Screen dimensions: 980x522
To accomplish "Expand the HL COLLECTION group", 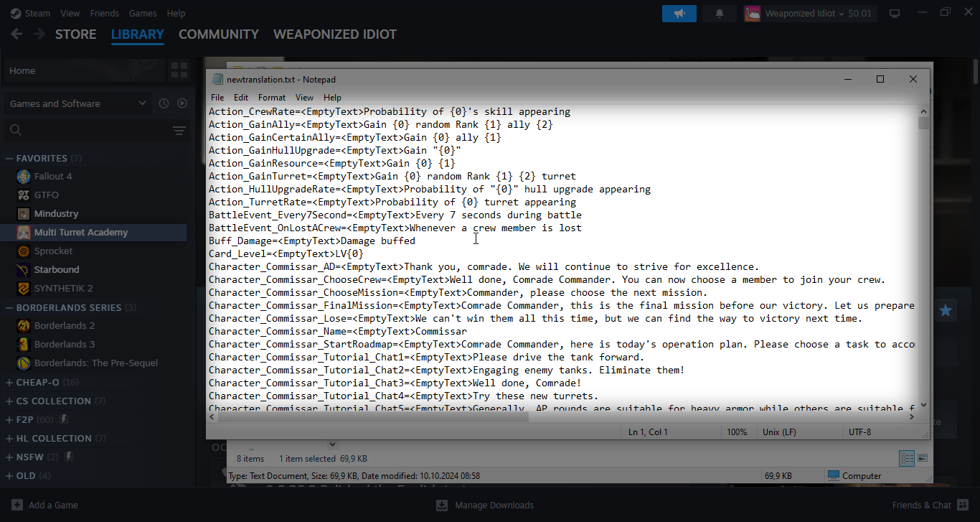I will click(9, 438).
